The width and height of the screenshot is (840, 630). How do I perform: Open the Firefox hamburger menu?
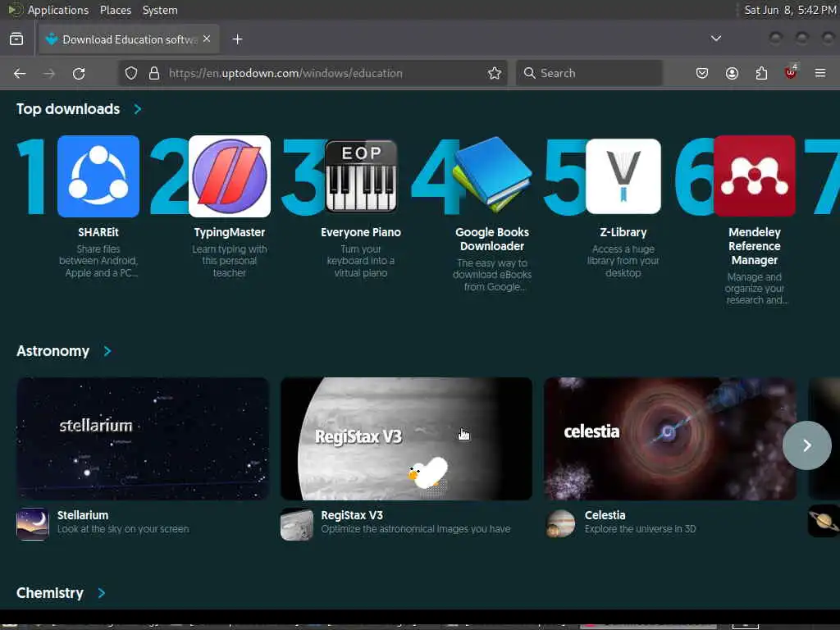click(820, 73)
